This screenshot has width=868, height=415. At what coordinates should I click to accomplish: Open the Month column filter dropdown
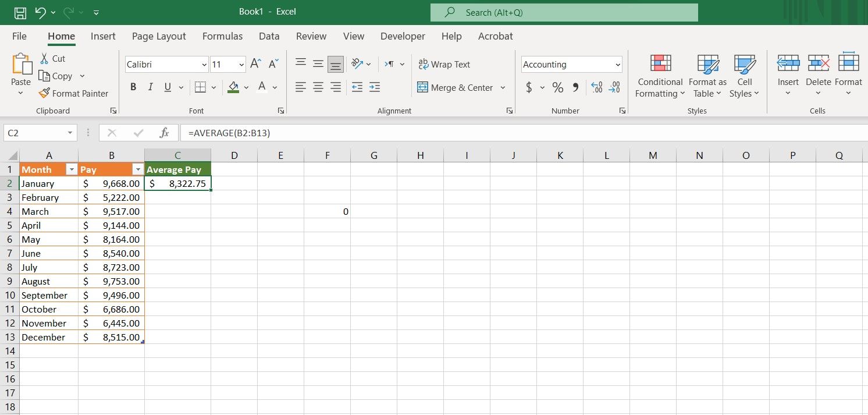pos(72,169)
